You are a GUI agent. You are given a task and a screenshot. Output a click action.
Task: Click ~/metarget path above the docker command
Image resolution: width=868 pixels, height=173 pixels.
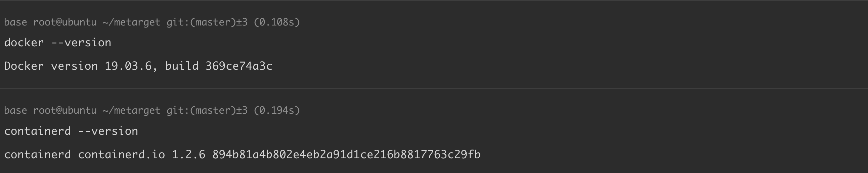131,22
